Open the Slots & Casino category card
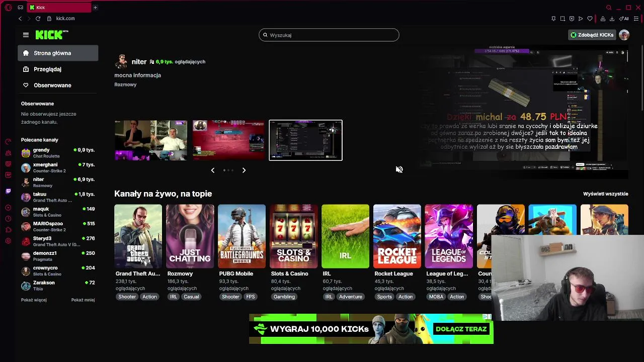This screenshot has height=362, width=644. point(293,236)
